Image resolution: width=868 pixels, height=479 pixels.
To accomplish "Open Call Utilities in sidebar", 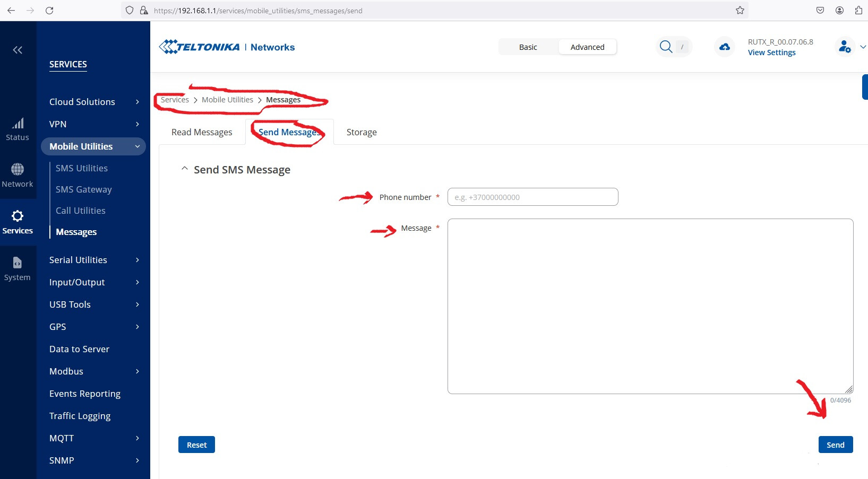I will click(x=81, y=211).
